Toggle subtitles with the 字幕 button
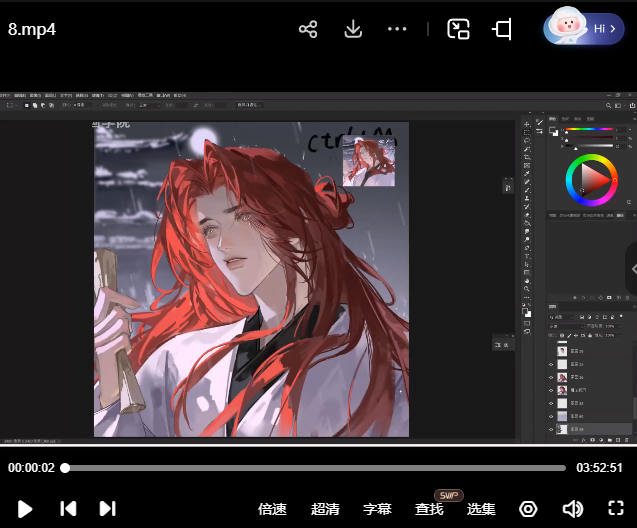The image size is (637, 528). (x=377, y=509)
